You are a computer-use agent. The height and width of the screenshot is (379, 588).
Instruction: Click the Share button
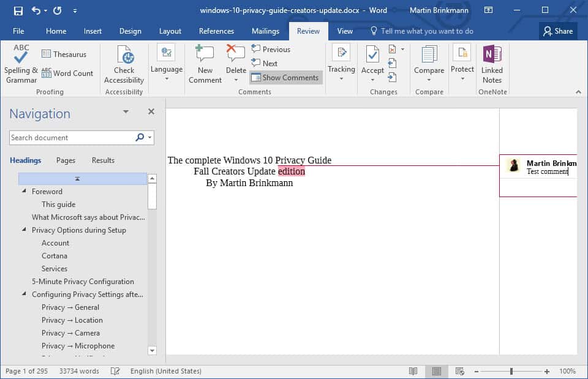pos(558,31)
